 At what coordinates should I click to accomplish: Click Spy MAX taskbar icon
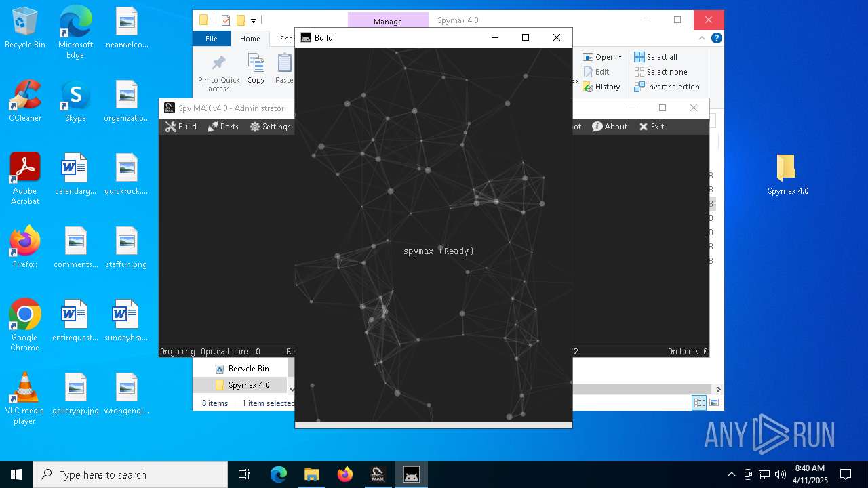click(x=378, y=474)
